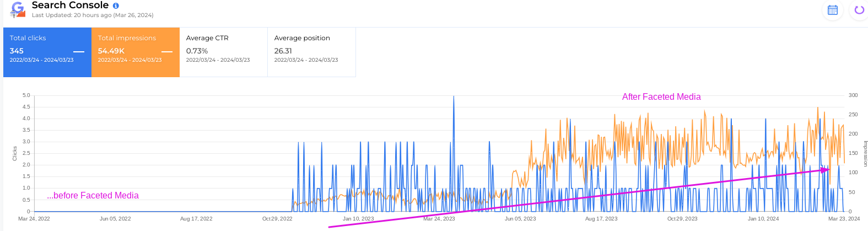Click the vertical Clicks axis title
Screen dimensions: 868x231
(x=15, y=153)
